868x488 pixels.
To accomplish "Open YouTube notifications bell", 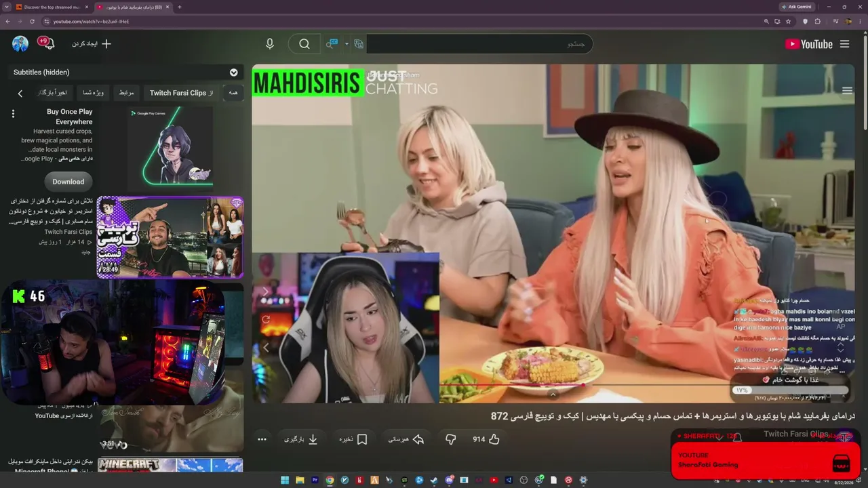I will (48, 44).
